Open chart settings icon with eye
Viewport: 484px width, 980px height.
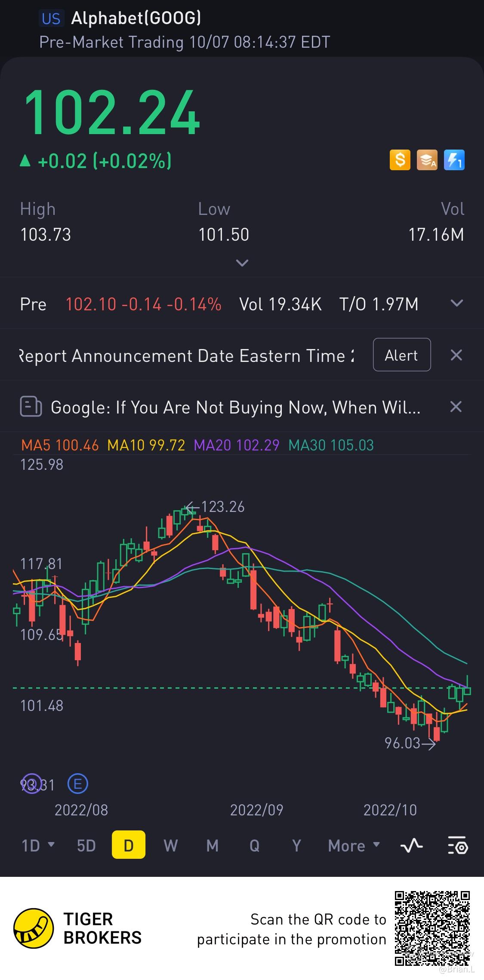coord(457,846)
